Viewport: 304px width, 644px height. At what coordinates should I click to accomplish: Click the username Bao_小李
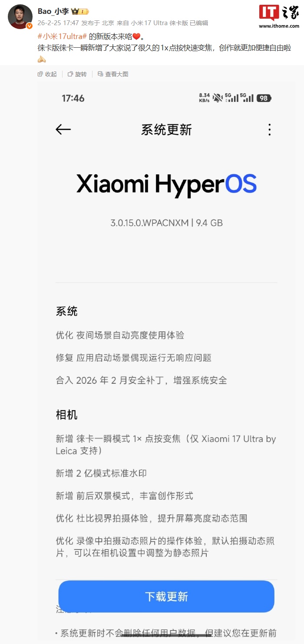(x=53, y=11)
